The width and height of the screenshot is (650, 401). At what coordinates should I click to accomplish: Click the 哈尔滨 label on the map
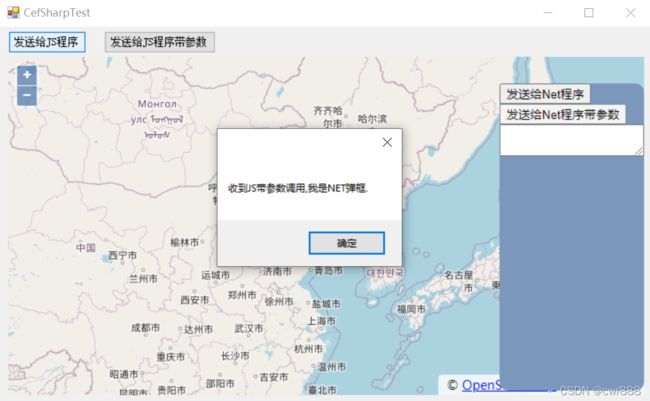point(372,119)
